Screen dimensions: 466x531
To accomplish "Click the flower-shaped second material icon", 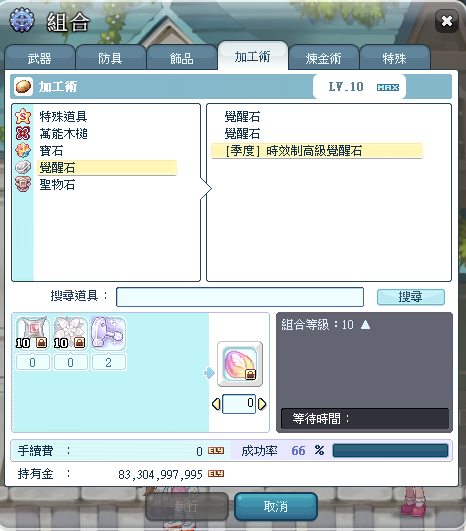I will pos(70,333).
